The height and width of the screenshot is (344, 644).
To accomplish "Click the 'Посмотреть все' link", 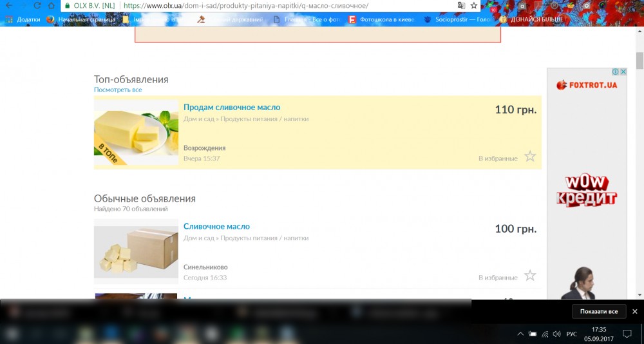I will point(118,90).
